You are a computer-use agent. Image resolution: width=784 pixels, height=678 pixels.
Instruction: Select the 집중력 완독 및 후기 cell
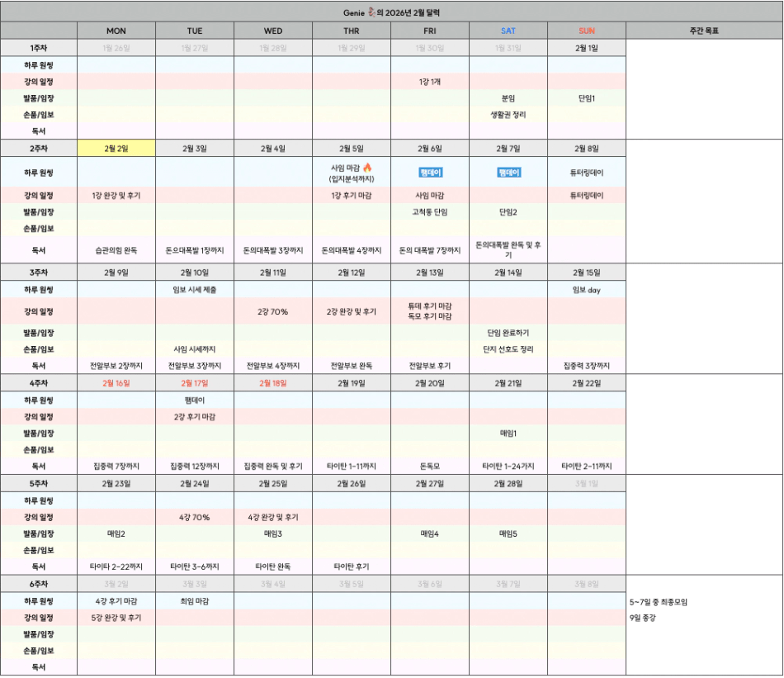click(273, 466)
